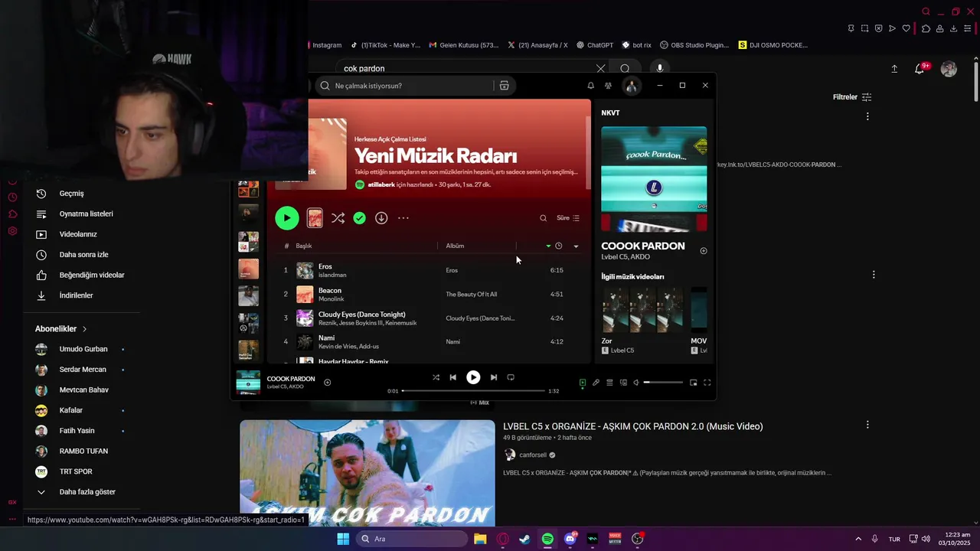The width and height of the screenshot is (980, 551).
Task: Open YouTube Filtreler filter options
Action: tap(852, 97)
